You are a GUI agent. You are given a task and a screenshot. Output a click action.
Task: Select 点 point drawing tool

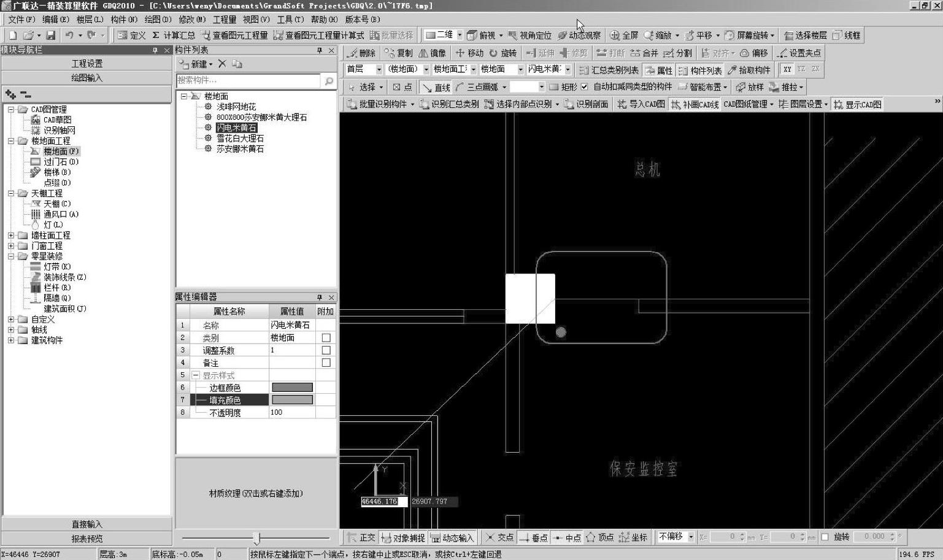coord(402,87)
